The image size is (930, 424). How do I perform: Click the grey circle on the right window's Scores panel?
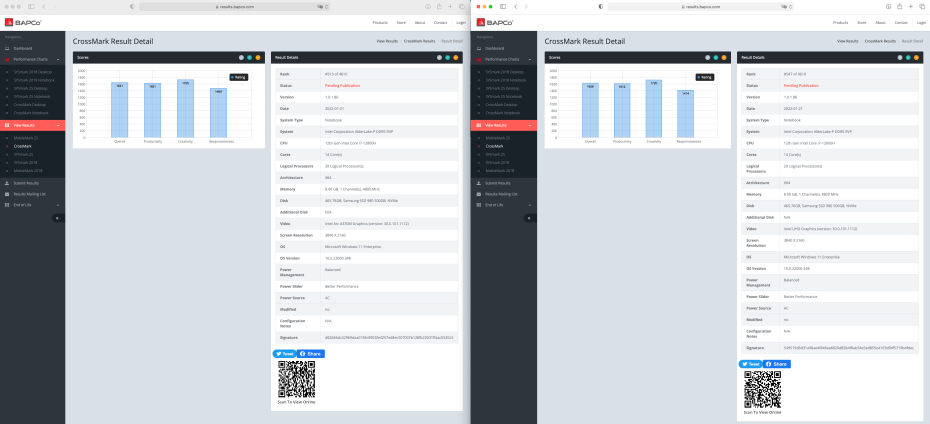click(708, 58)
